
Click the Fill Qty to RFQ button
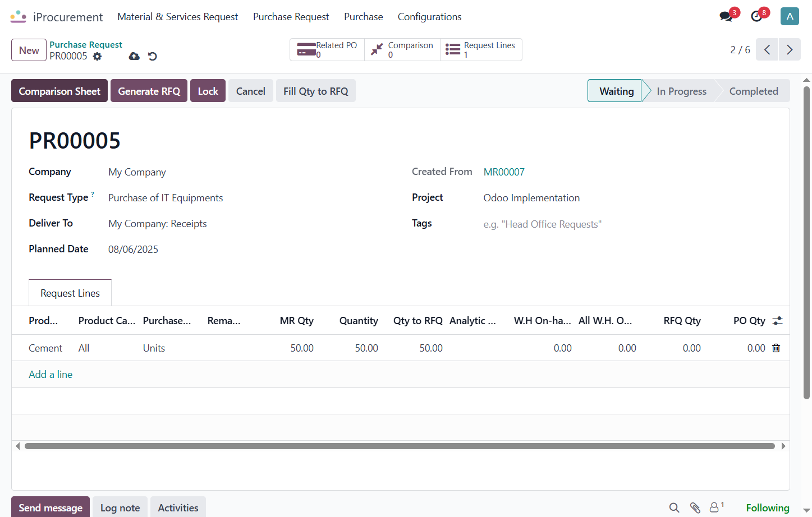[x=316, y=91]
